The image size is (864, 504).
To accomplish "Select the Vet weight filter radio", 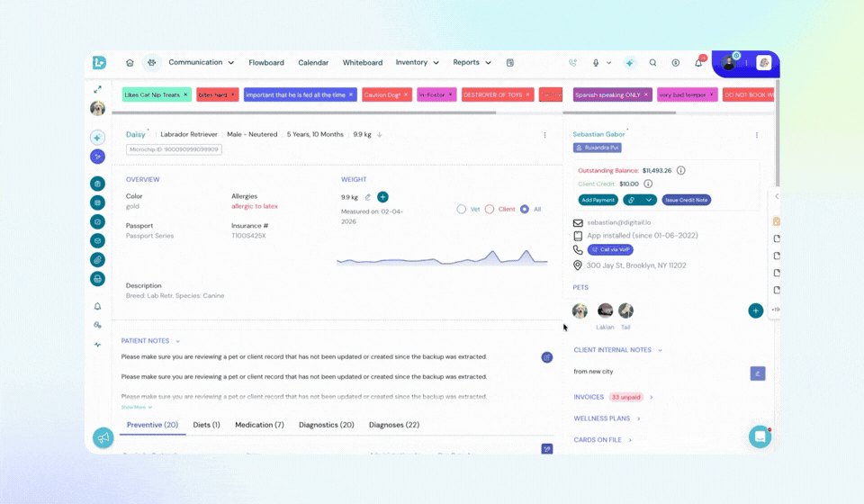I will tap(462, 209).
